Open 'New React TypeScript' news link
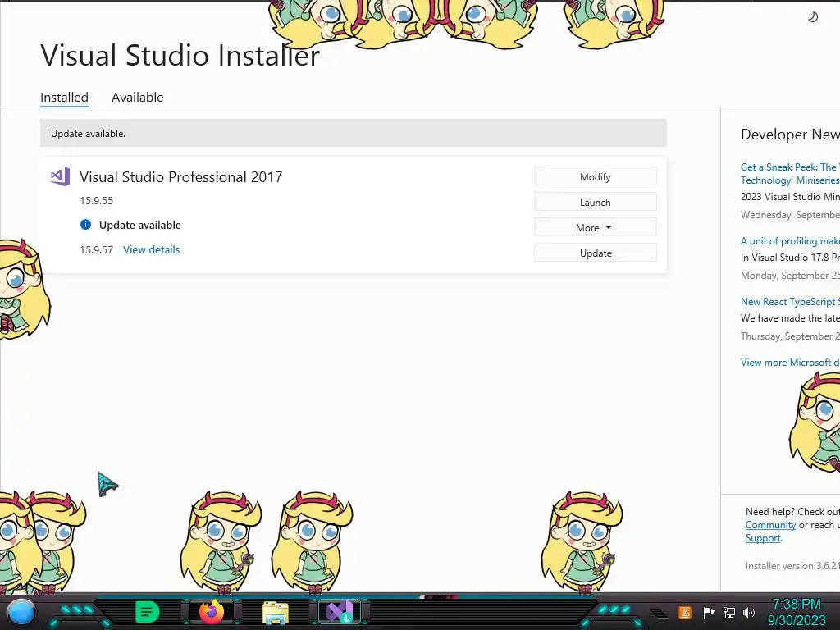 pos(790,302)
